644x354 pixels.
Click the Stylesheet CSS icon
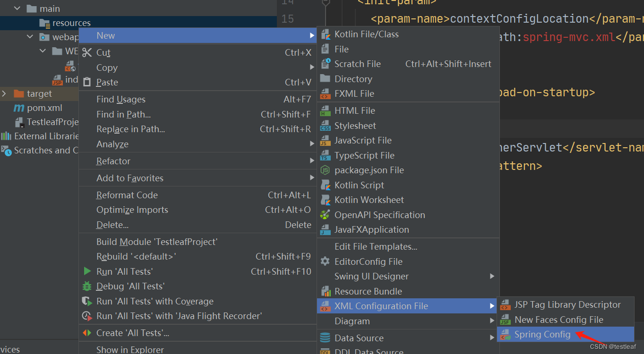pyautogui.click(x=325, y=126)
